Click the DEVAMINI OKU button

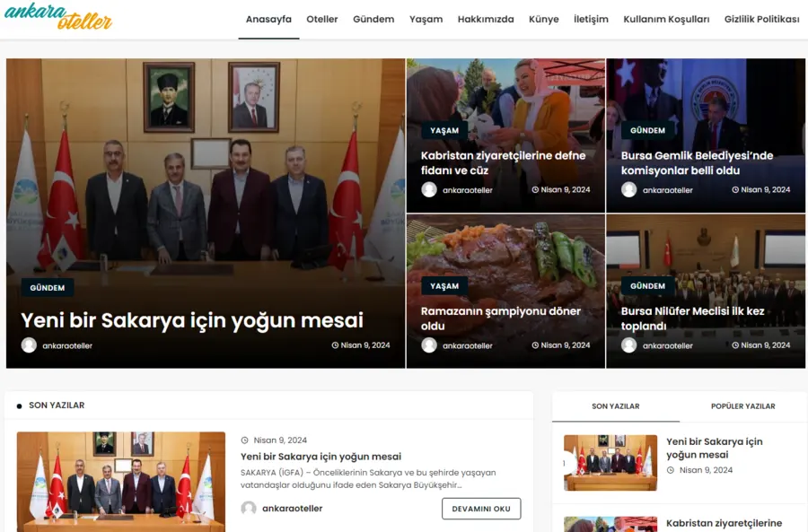(481, 509)
